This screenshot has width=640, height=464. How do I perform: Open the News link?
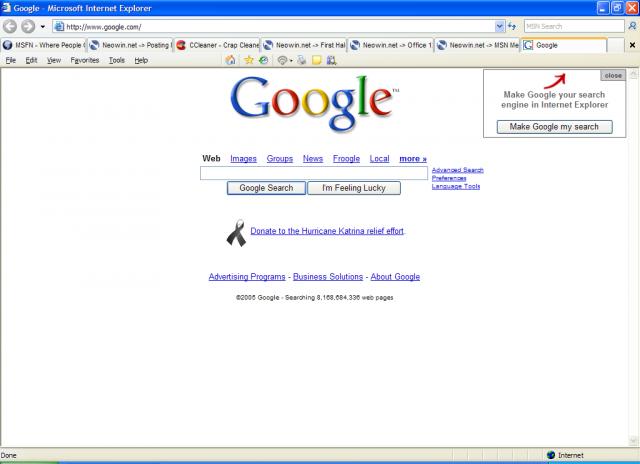313,159
